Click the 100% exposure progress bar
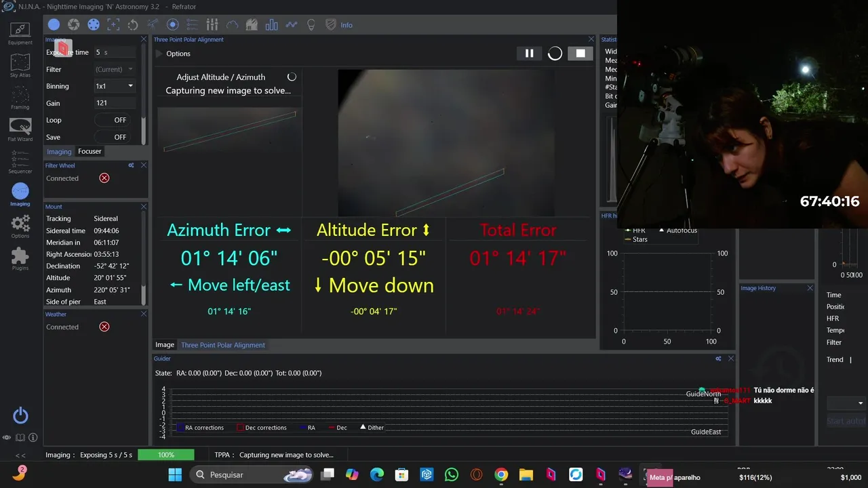Viewport: 868px width, 488px height. coord(166,455)
